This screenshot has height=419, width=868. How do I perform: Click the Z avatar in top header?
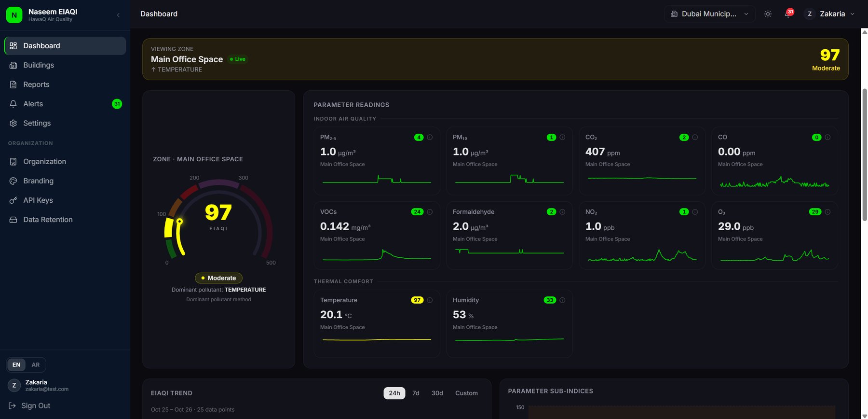click(x=810, y=14)
